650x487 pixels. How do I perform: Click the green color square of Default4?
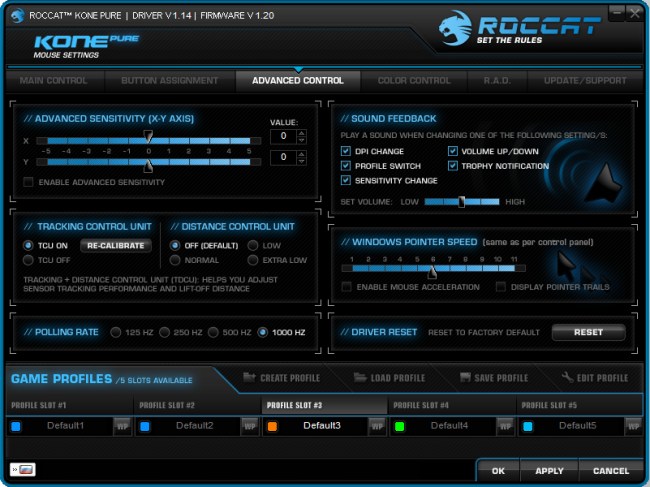point(399,426)
